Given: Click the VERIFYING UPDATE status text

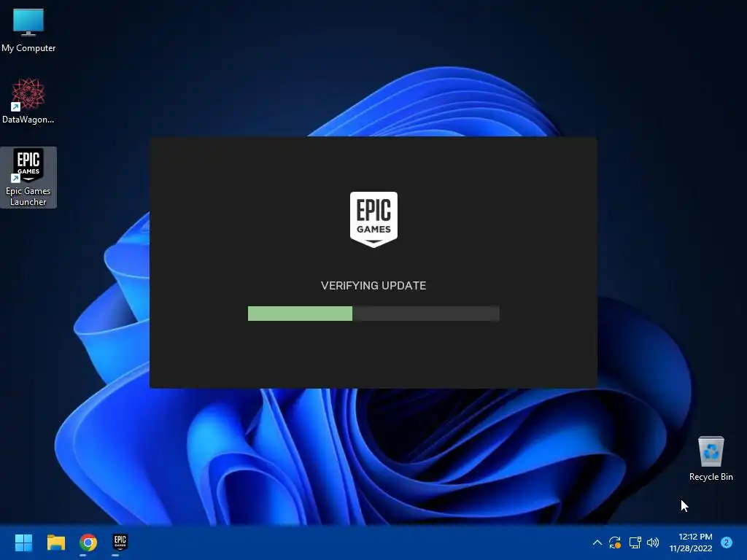Looking at the screenshot, I should [x=373, y=285].
